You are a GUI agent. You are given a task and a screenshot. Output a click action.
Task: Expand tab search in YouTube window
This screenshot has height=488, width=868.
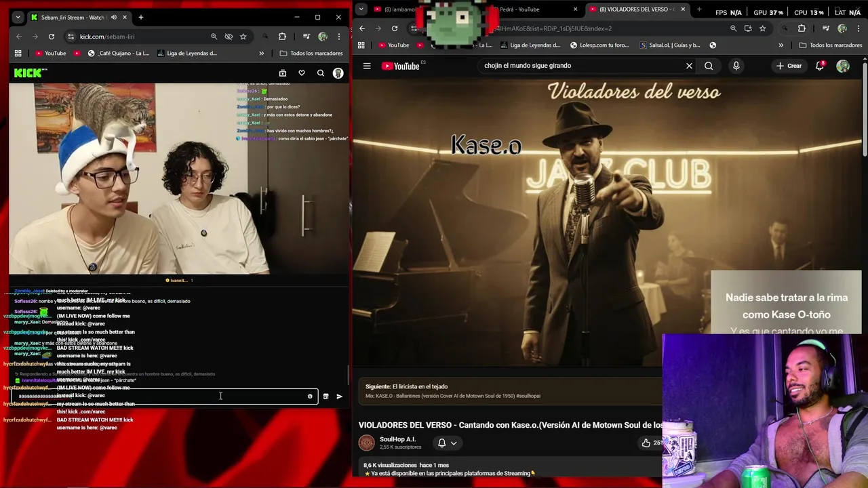pyautogui.click(x=361, y=9)
